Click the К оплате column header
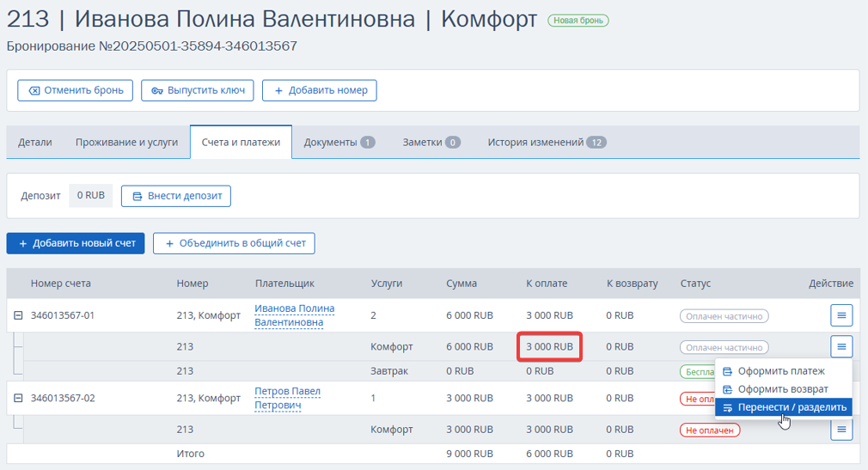Image resolution: width=868 pixels, height=470 pixels. click(547, 284)
